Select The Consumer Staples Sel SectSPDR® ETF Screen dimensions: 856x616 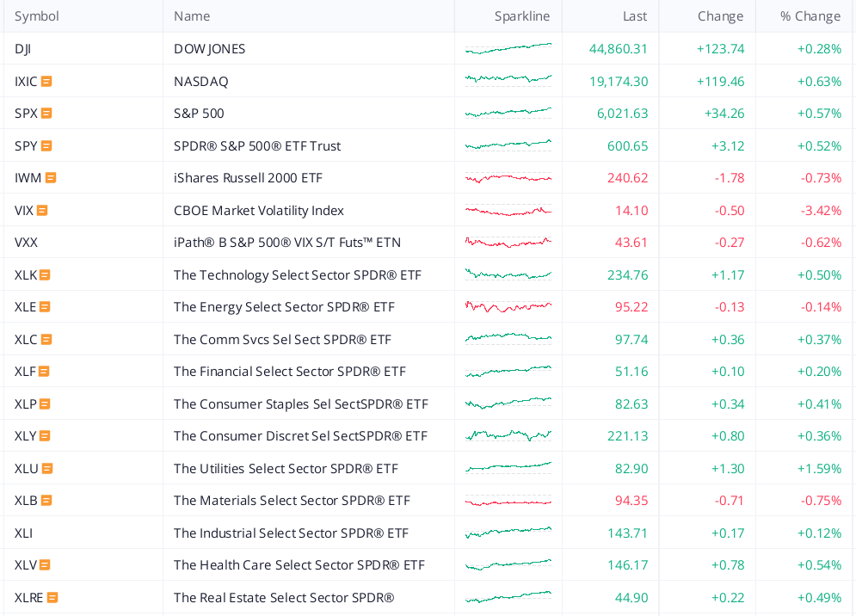[x=301, y=403]
